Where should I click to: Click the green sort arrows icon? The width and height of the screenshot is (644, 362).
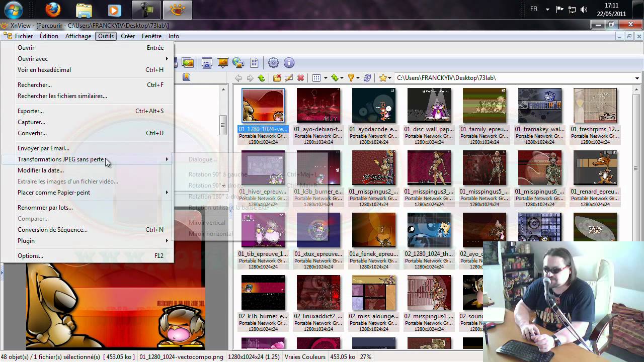(x=335, y=78)
